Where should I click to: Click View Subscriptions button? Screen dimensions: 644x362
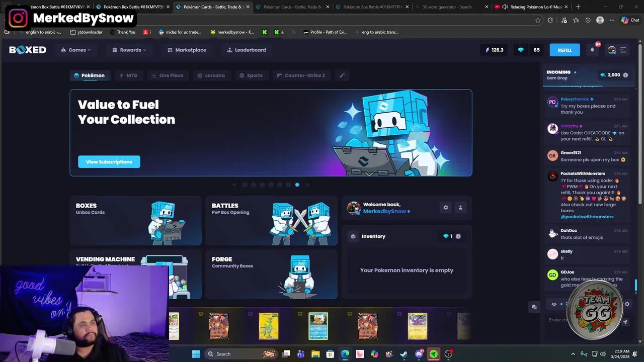click(109, 161)
